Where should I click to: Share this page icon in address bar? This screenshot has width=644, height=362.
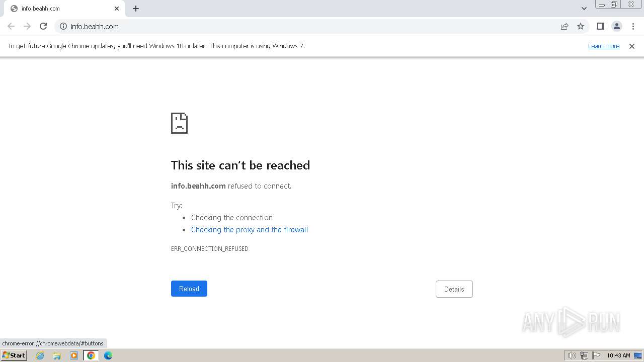point(565,26)
